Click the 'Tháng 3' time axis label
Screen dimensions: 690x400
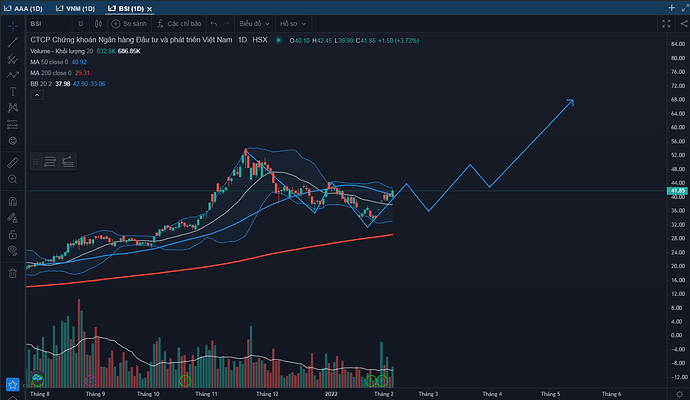pos(428,394)
